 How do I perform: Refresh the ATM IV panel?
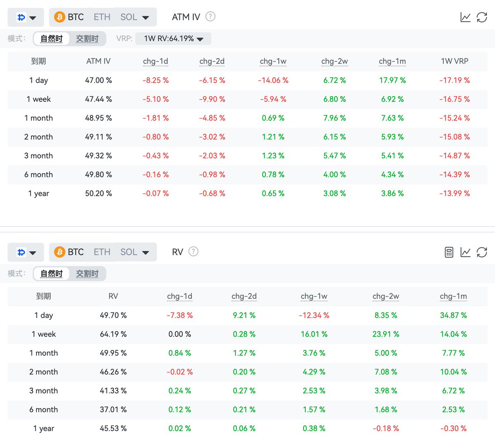click(x=482, y=17)
